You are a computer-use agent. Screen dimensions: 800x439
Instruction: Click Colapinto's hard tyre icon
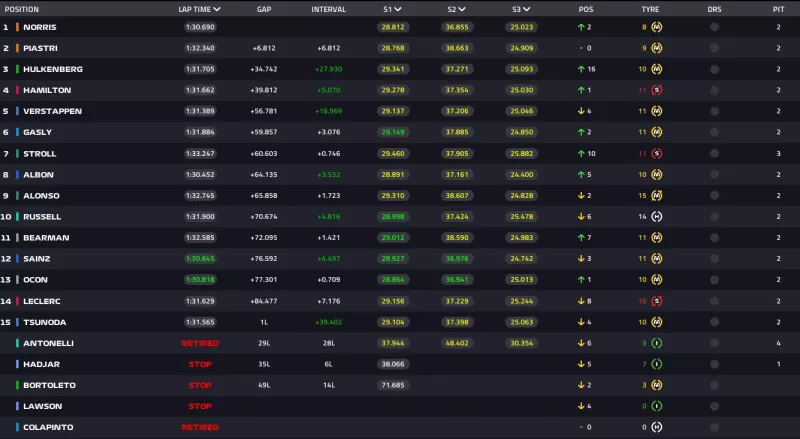[657, 427]
